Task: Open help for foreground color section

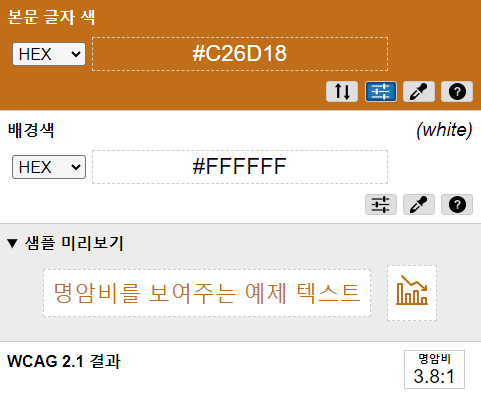Action: (457, 91)
